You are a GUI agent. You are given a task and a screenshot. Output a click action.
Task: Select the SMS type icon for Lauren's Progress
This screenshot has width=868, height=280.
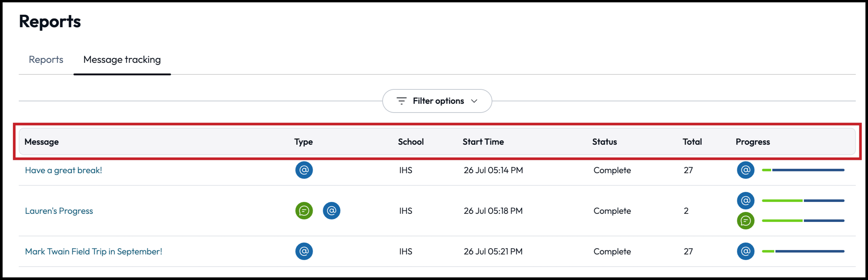pos(304,211)
